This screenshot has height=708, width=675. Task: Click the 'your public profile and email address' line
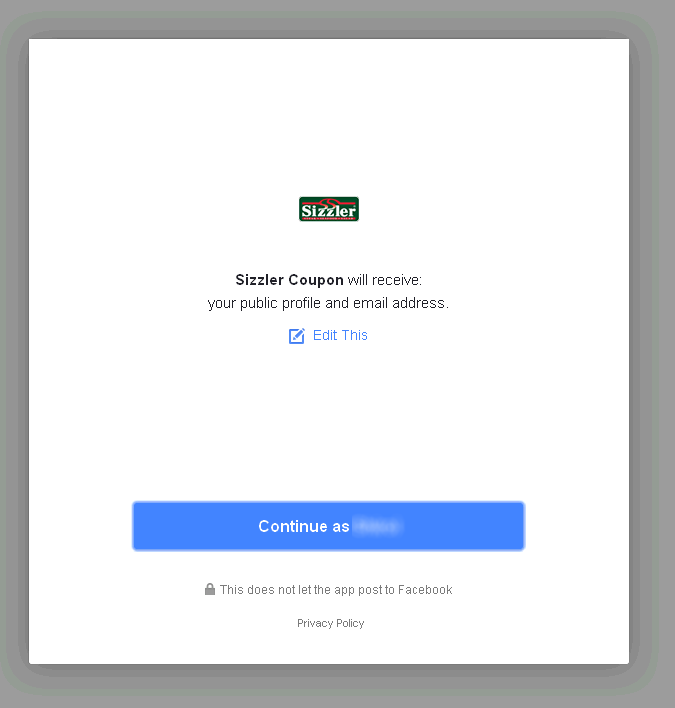(328, 303)
